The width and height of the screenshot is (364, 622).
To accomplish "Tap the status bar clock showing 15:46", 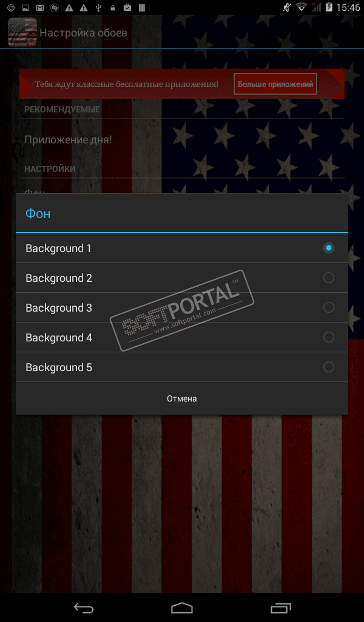I will (348, 7).
